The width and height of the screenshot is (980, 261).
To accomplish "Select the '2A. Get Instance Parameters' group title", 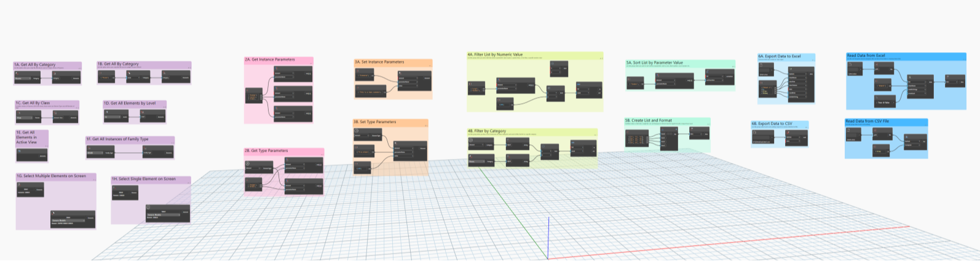I will 270,60.
